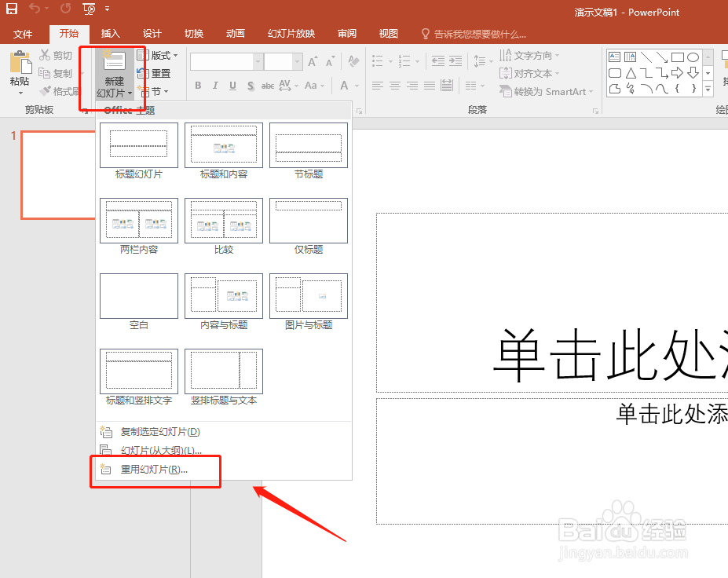
Task: Select the Convert to SmartArt (转换为SmartArt) icon
Action: [545, 90]
